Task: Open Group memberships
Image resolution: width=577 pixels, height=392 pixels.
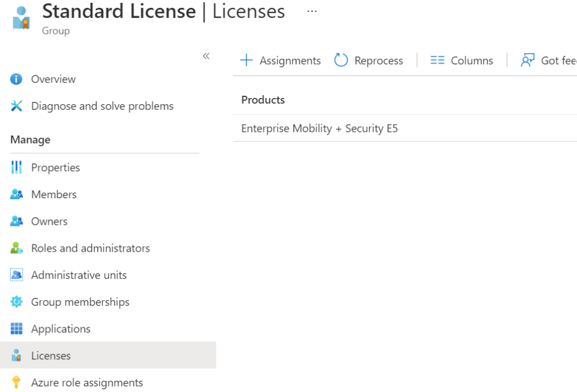Action: 80,302
